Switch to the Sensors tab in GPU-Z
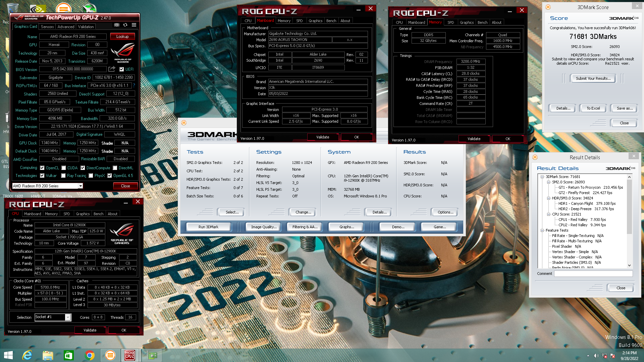This screenshot has height=362, width=644. [x=47, y=26]
